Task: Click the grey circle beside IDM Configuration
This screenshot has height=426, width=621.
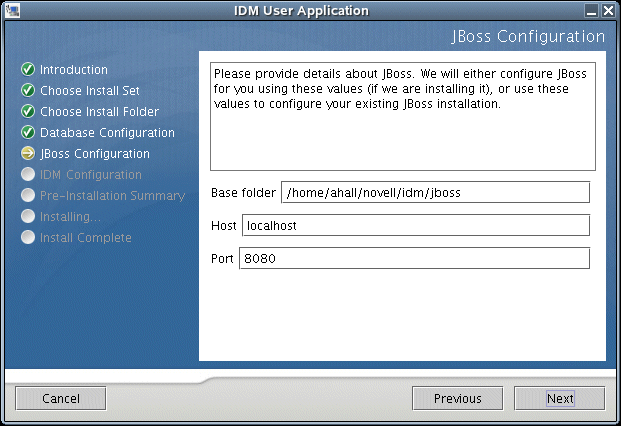Action: (28, 175)
